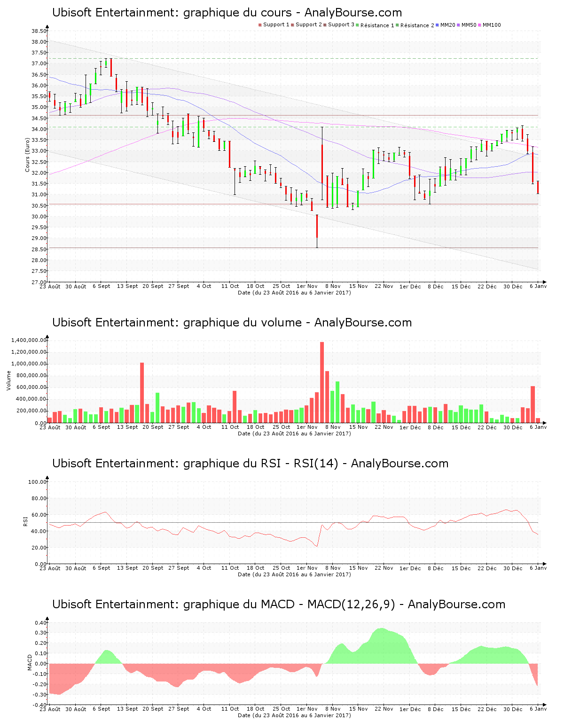The width and height of the screenshot is (564, 728).
Task: Select the Support 3 legend label
Action: [341, 25]
